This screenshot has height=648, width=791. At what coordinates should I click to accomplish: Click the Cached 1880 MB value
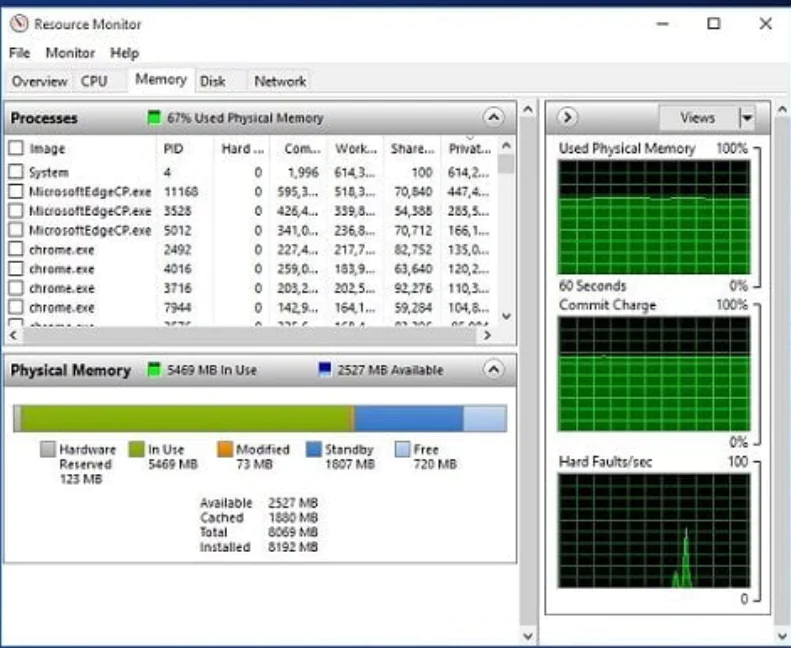tap(293, 517)
